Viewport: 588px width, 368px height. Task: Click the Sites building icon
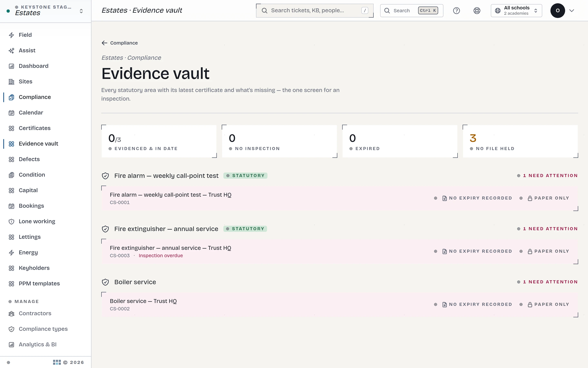click(11, 82)
